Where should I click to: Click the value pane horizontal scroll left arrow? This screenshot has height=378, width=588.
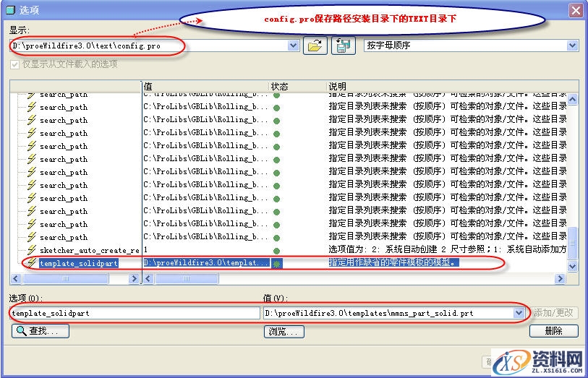pos(148,279)
